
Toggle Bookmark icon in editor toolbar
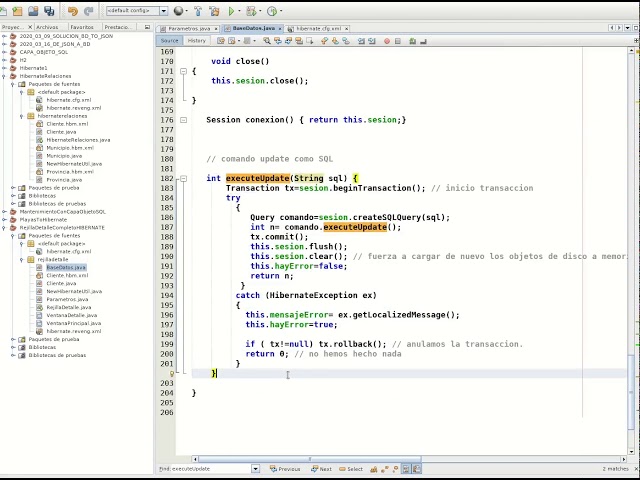tap(346, 41)
